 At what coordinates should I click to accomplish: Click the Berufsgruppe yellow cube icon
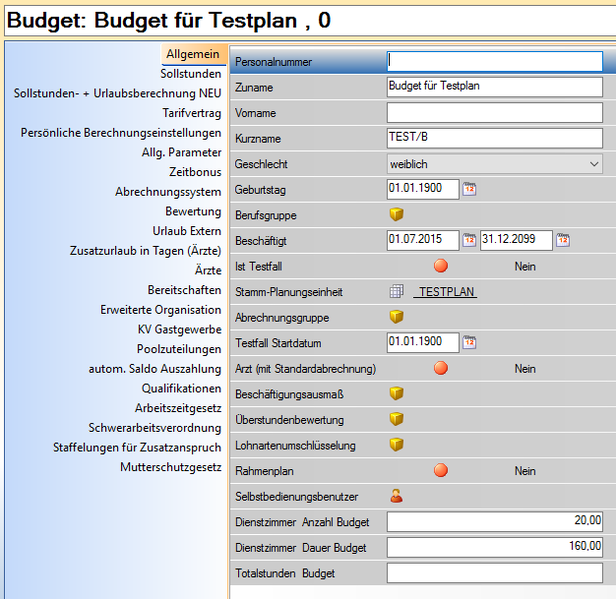coord(396,215)
